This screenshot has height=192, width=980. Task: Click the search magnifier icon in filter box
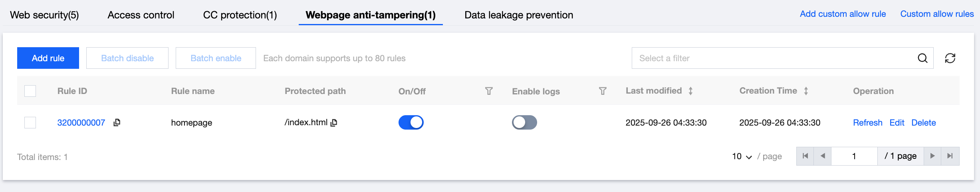[922, 58]
